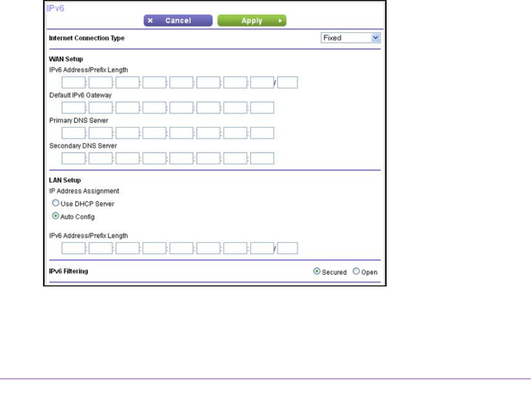Click the Secondary DNS Server label
Screen dimensions: 532x417
coord(83,146)
